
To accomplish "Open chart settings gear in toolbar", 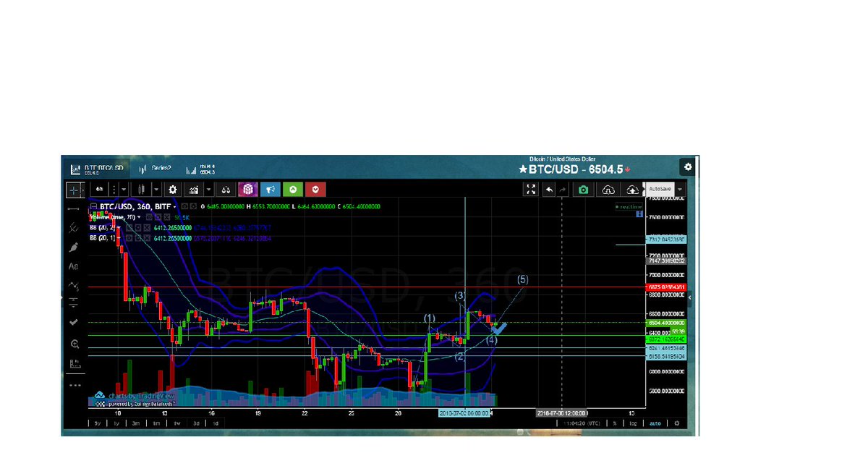I will [173, 190].
